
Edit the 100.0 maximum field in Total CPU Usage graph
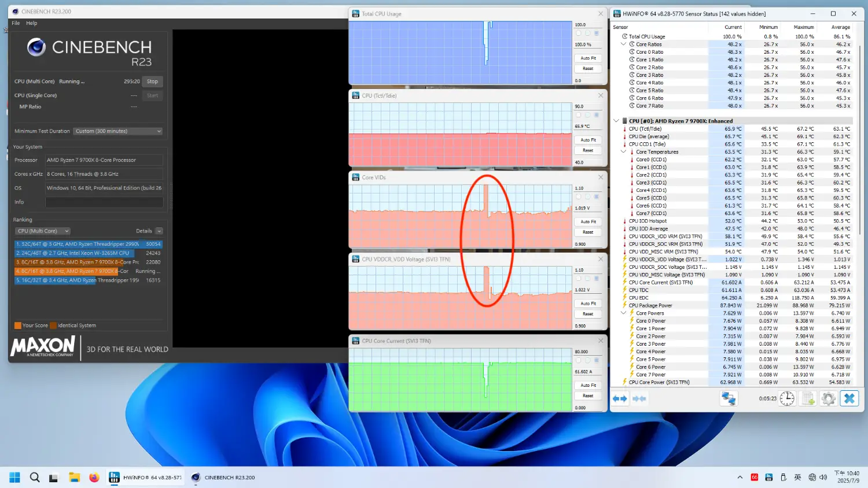(x=588, y=25)
